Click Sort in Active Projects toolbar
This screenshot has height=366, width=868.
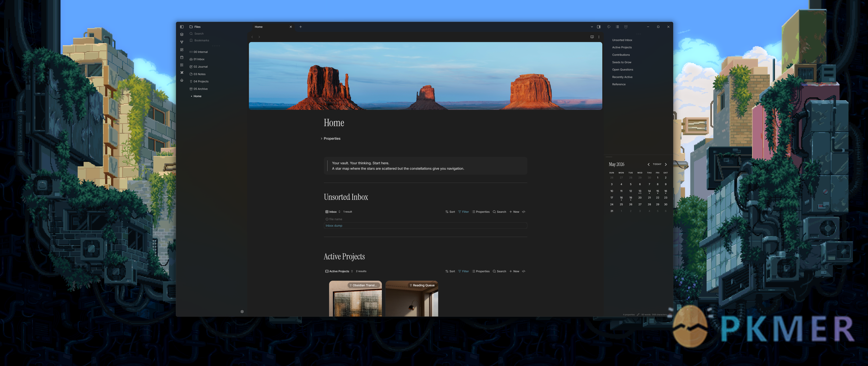[450, 271]
